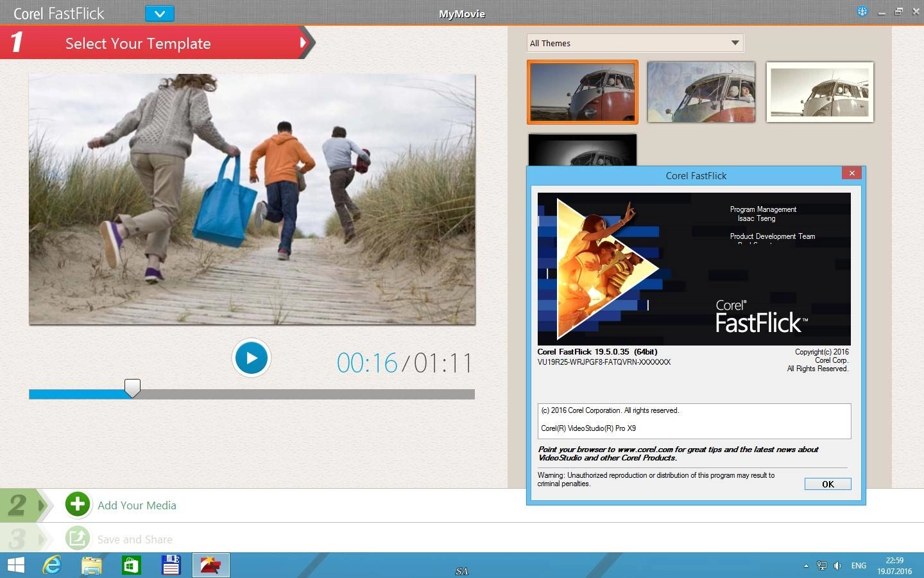Open the Save and Share step label
This screenshot has height=578, width=924.
click(x=135, y=539)
